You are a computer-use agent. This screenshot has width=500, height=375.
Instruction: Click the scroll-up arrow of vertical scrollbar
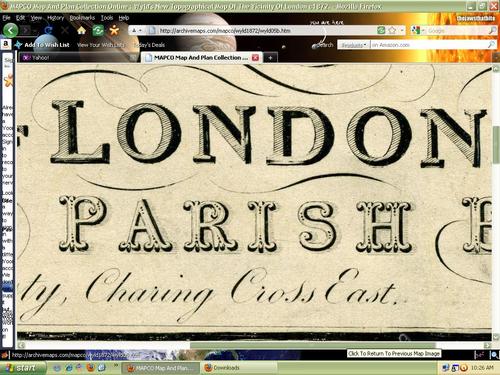click(x=496, y=69)
